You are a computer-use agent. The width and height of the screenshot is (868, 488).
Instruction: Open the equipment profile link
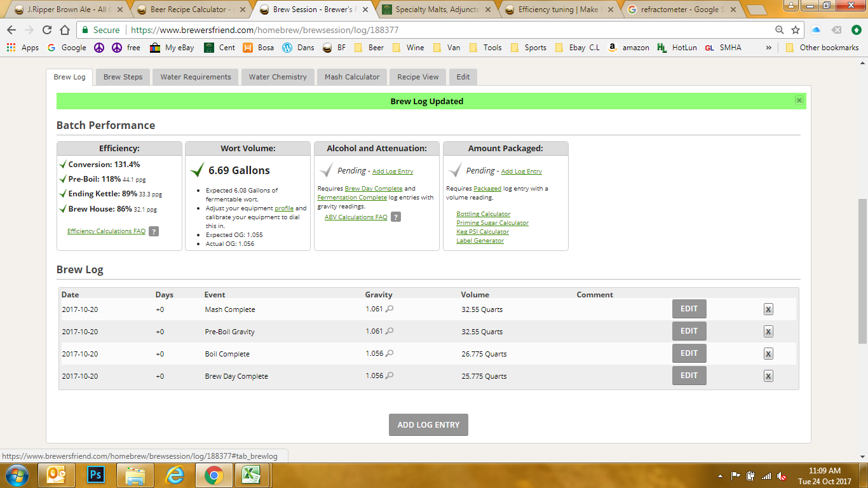pyautogui.click(x=284, y=208)
